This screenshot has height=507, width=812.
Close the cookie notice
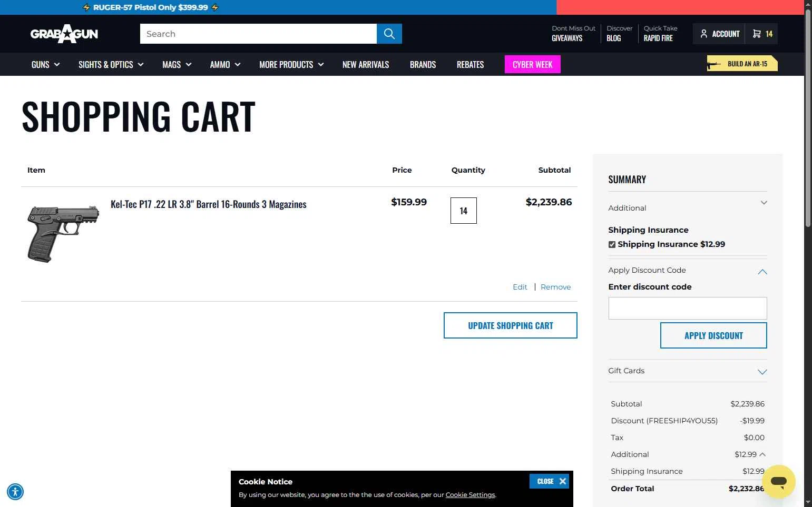coord(549,481)
